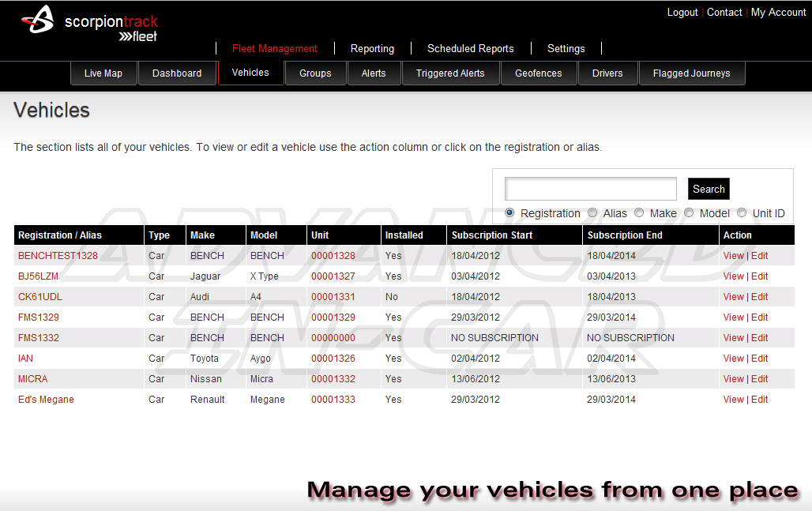View the MICRA Nissan row
The height and width of the screenshot is (511, 812).
tap(733, 379)
